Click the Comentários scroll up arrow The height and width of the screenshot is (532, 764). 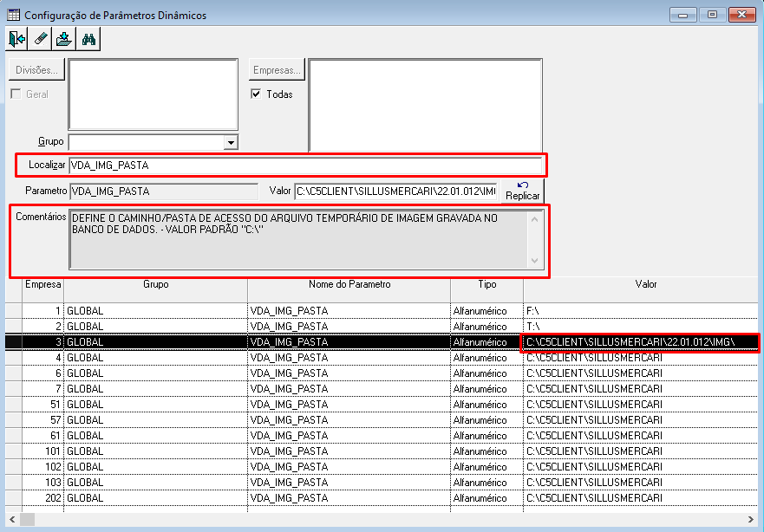[534, 219]
